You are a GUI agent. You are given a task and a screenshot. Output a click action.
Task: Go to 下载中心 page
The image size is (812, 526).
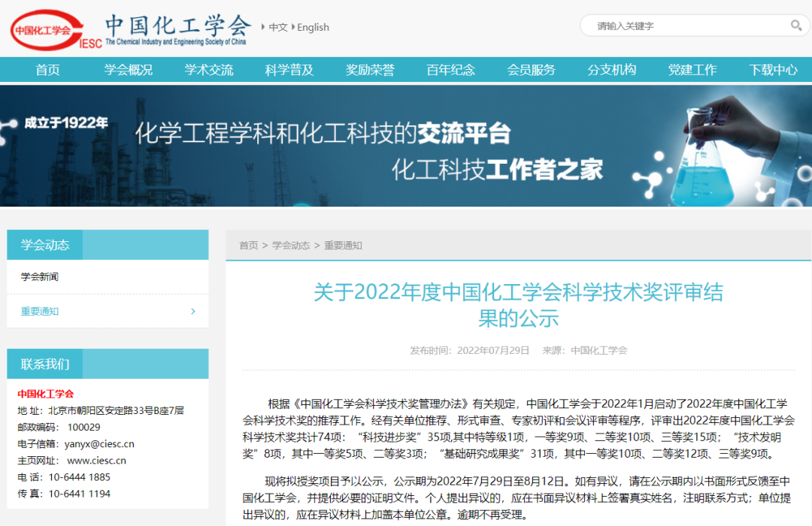[773, 70]
